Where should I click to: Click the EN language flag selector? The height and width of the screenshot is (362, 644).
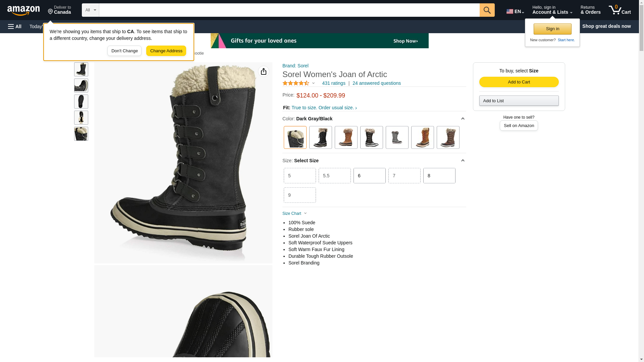(x=515, y=11)
